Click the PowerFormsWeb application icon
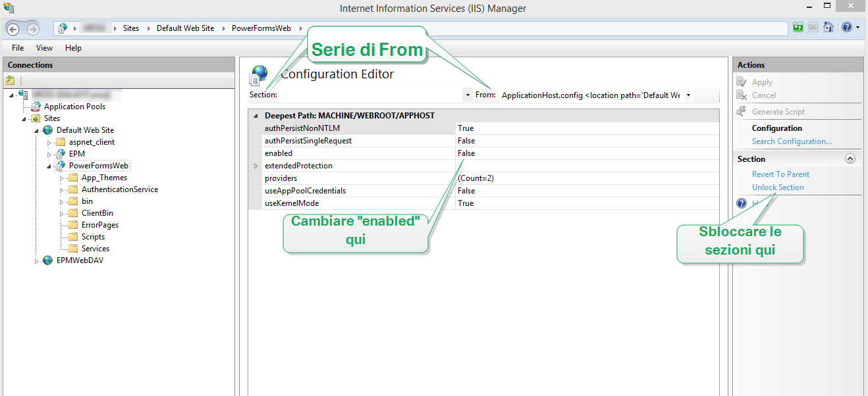The image size is (868, 396). coord(61,166)
